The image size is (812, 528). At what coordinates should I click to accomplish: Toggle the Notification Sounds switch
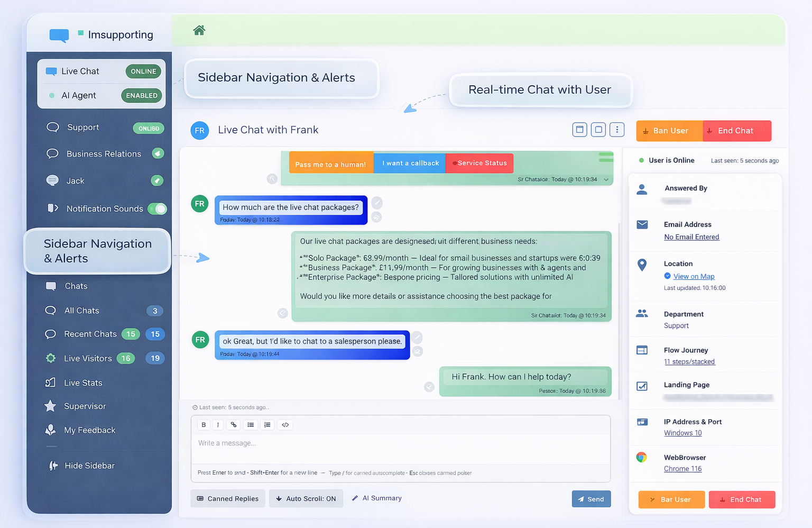(x=158, y=208)
